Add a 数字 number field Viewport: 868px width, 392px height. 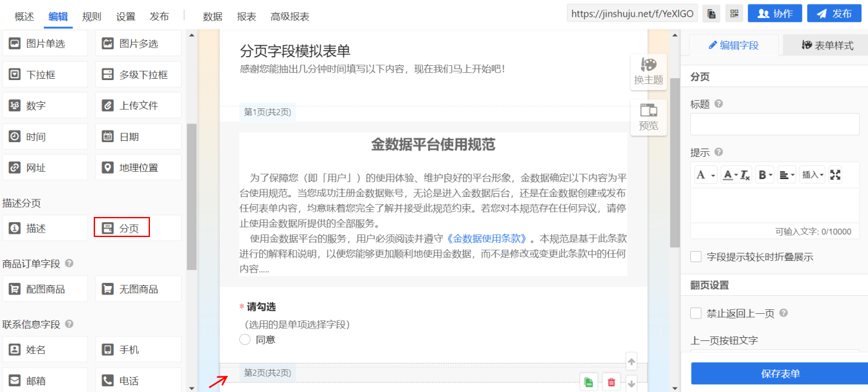pyautogui.click(x=45, y=106)
